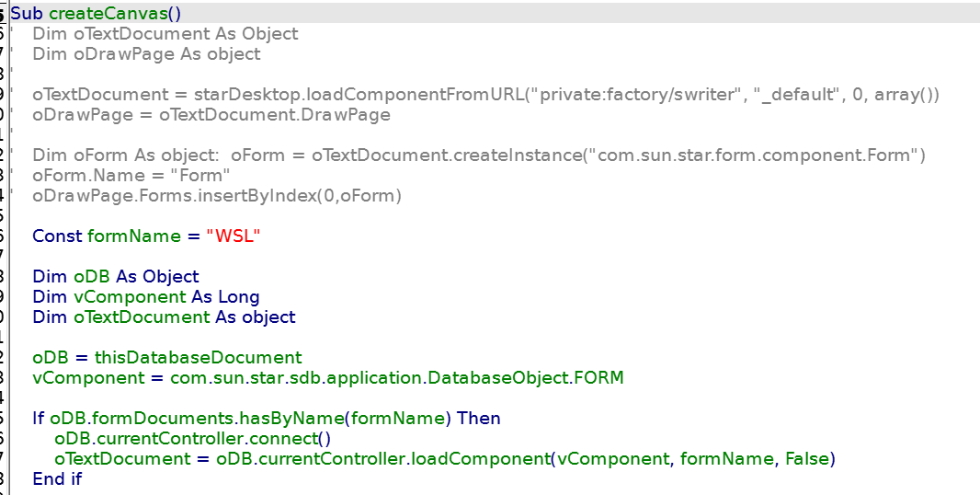Click the uncommented "Dim oTextDocument As object" line
Viewport: 980px width, 495px height.
tap(164, 317)
